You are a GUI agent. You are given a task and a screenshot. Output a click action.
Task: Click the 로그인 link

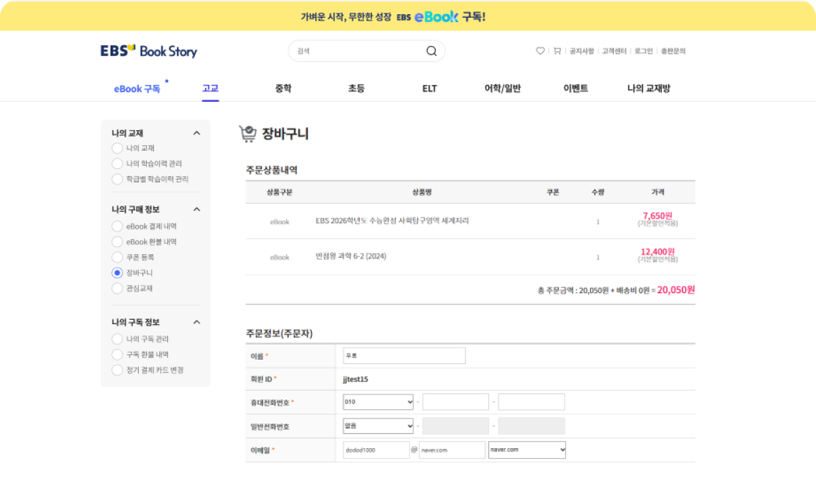[x=643, y=51]
